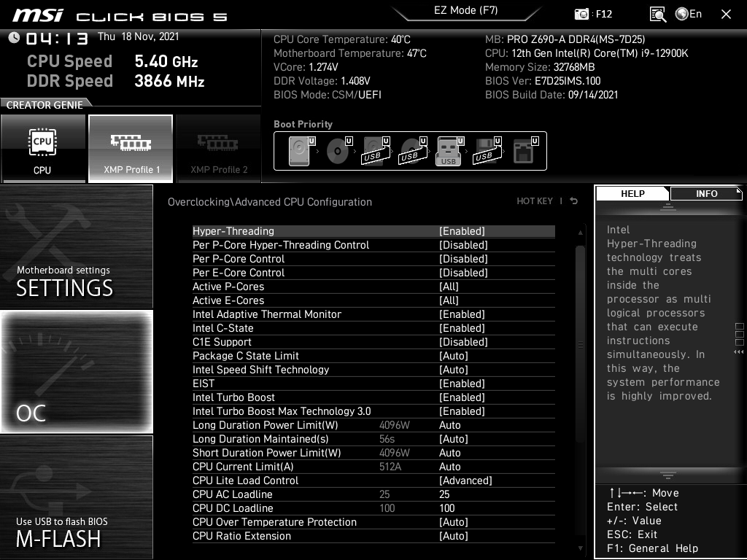Go back using the return arrow icon
This screenshot has height=560, width=747.
(574, 201)
